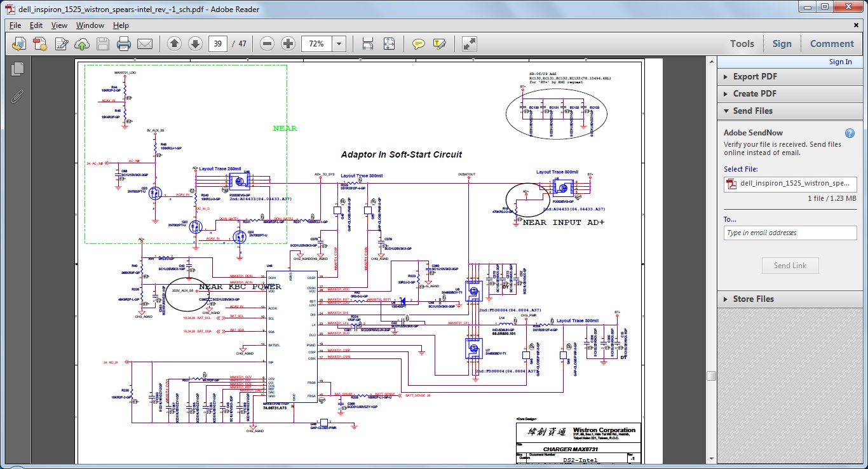Click the Sign In link
868x469 pixels.
(840, 62)
